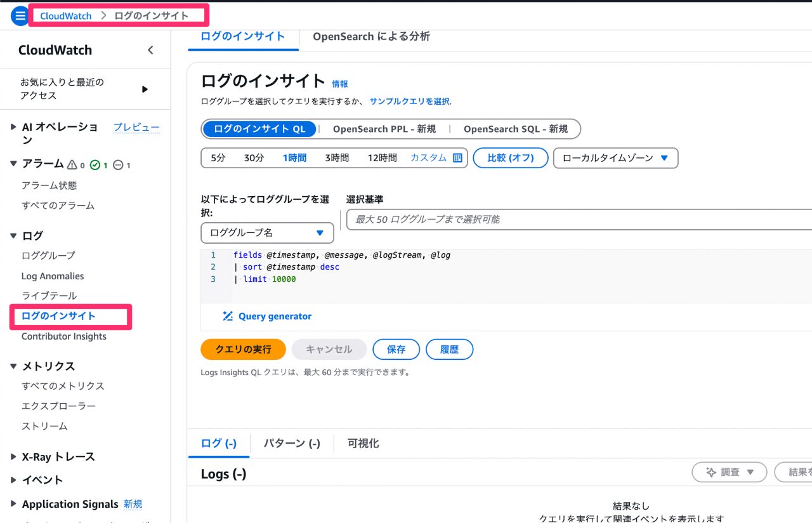
Task: Select OpenSearch SQL - 新規 query language
Action: click(x=516, y=129)
